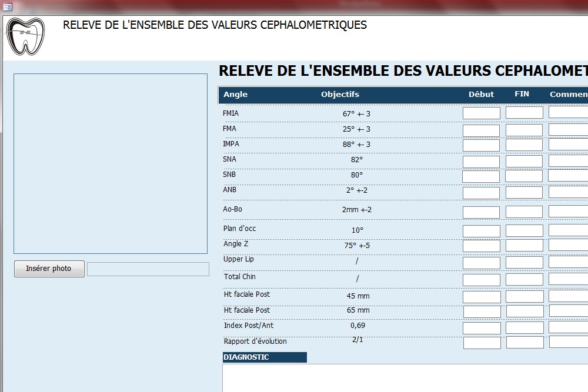
Task: Click the tooth with braces logo
Action: (x=25, y=36)
